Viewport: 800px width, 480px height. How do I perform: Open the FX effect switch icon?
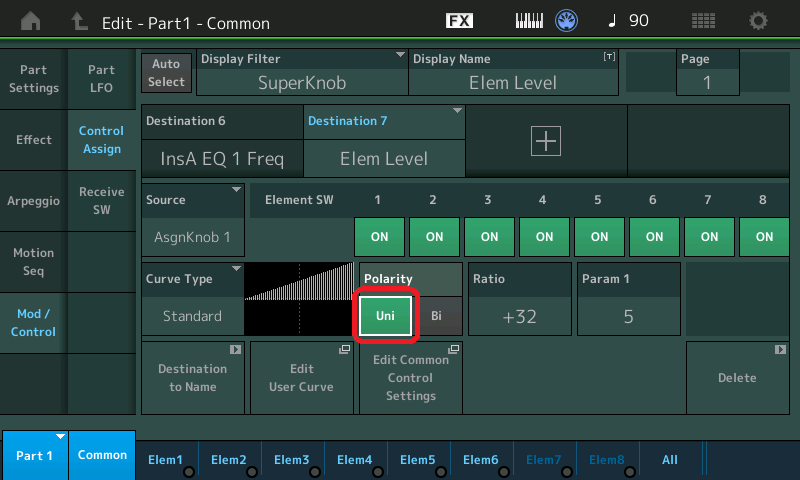[x=459, y=20]
